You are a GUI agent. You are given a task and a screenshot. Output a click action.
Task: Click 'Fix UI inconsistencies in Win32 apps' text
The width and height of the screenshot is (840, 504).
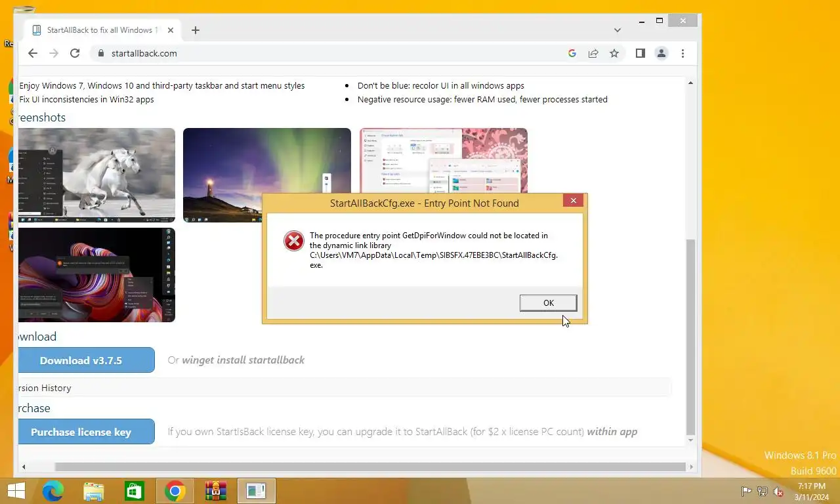click(x=87, y=100)
